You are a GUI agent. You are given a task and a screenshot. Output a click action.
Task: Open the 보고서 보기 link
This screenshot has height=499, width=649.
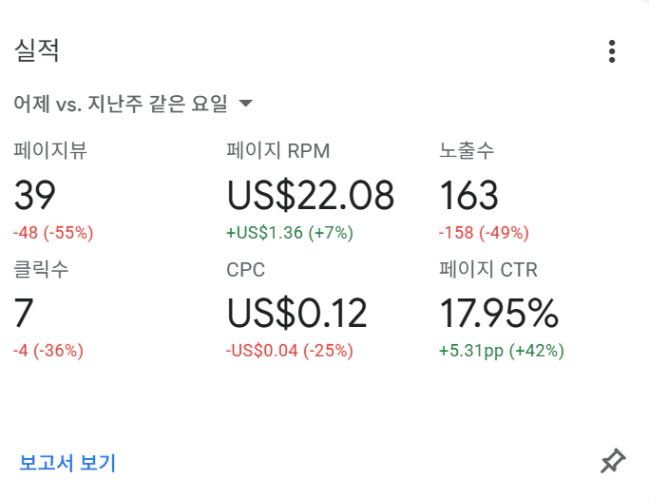67,463
